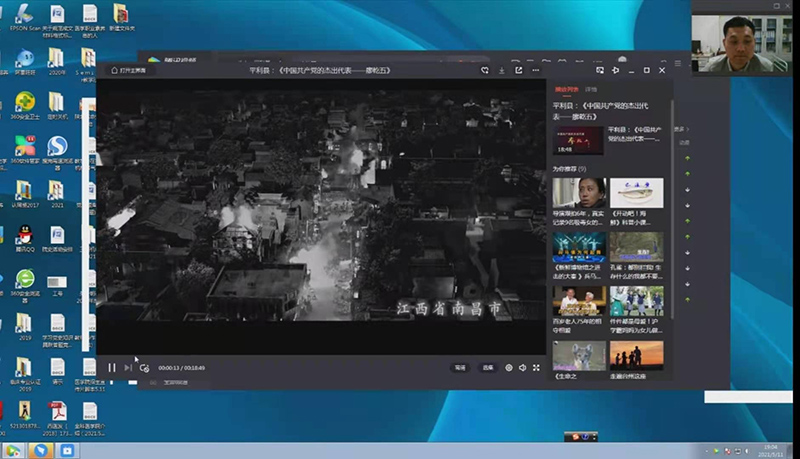Click the open main interface home button

coord(129,70)
